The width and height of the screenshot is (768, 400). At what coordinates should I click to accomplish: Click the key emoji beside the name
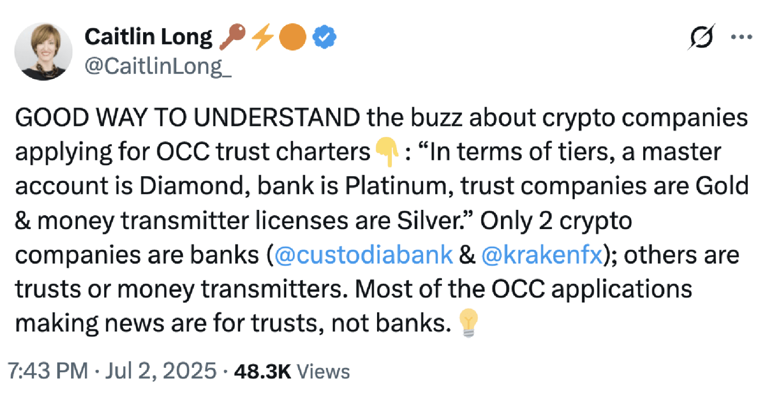coord(233,38)
